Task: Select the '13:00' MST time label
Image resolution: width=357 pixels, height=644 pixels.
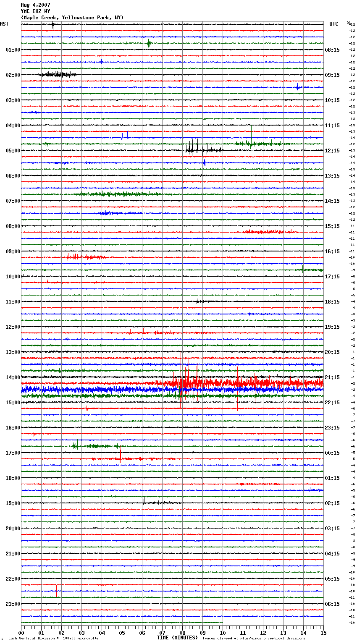Action: coord(13,352)
